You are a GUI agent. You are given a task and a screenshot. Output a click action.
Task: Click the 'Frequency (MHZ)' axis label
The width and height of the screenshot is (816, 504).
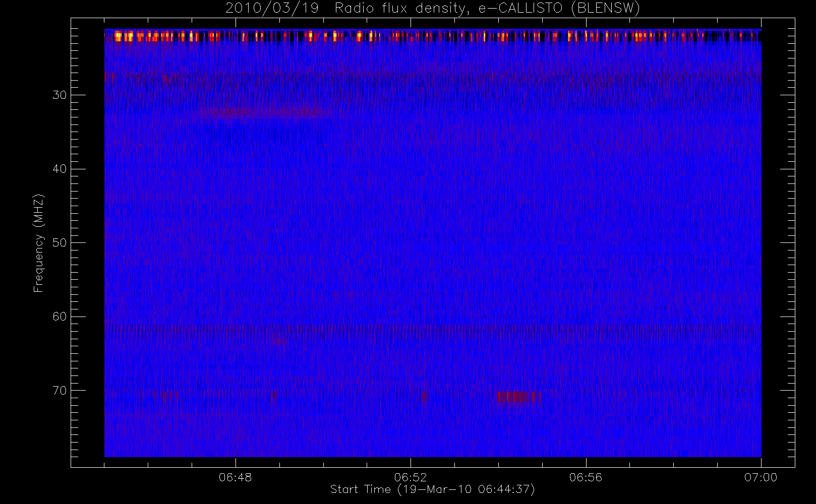point(39,243)
